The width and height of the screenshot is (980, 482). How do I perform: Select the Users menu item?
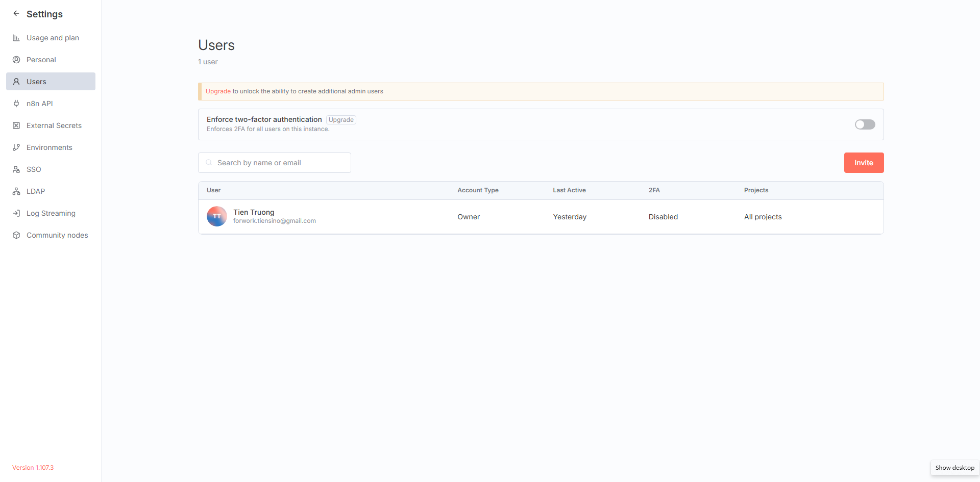51,82
